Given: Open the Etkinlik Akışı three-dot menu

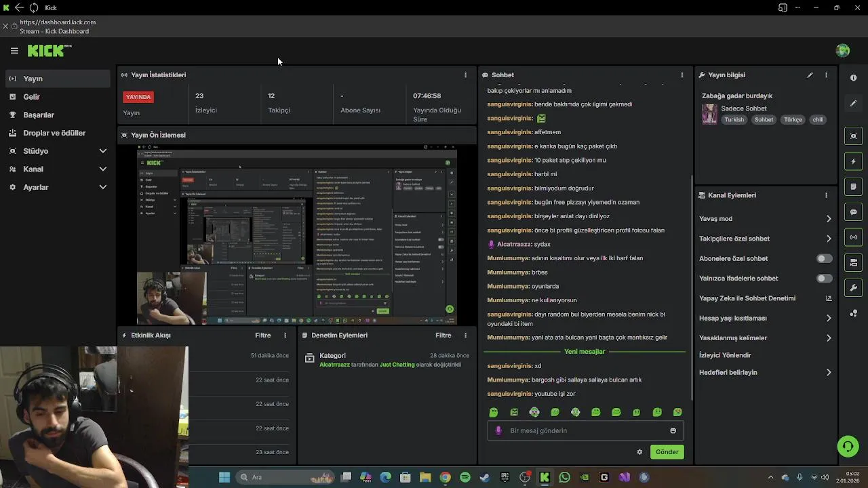Looking at the screenshot, I should coord(285,335).
